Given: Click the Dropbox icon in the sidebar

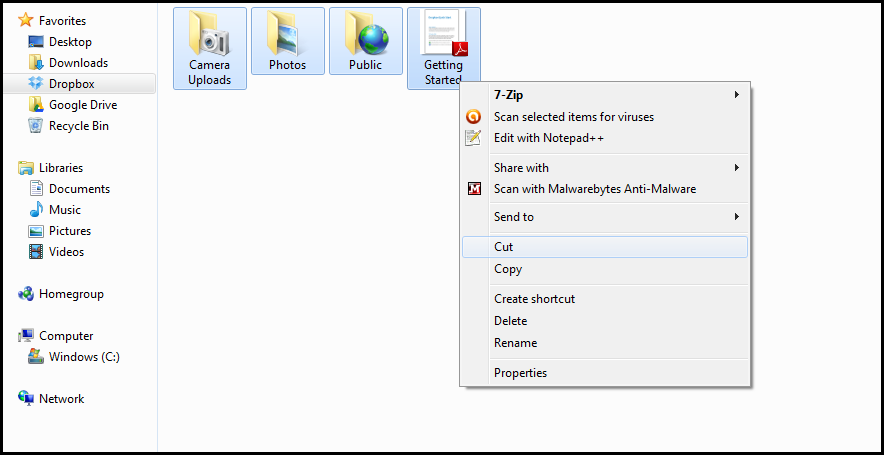Looking at the screenshot, I should (x=36, y=83).
